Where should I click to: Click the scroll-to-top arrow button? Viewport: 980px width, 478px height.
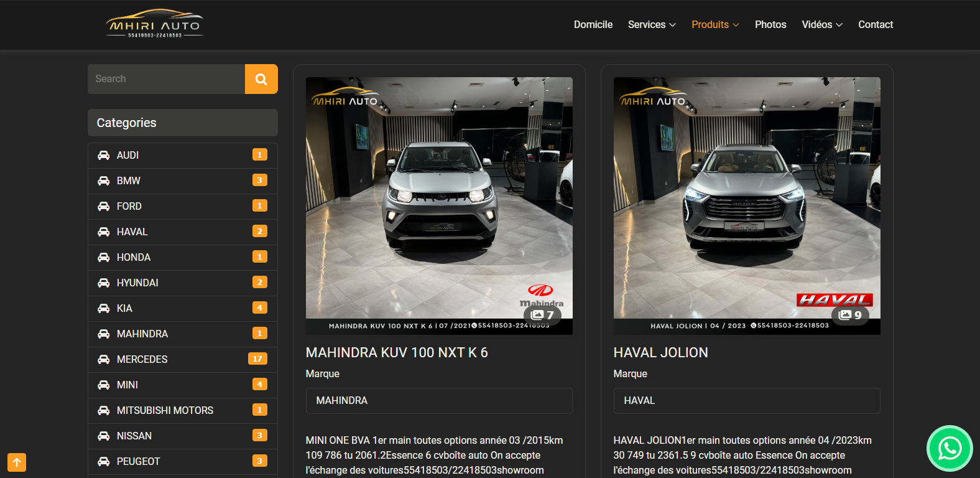pyautogui.click(x=17, y=462)
